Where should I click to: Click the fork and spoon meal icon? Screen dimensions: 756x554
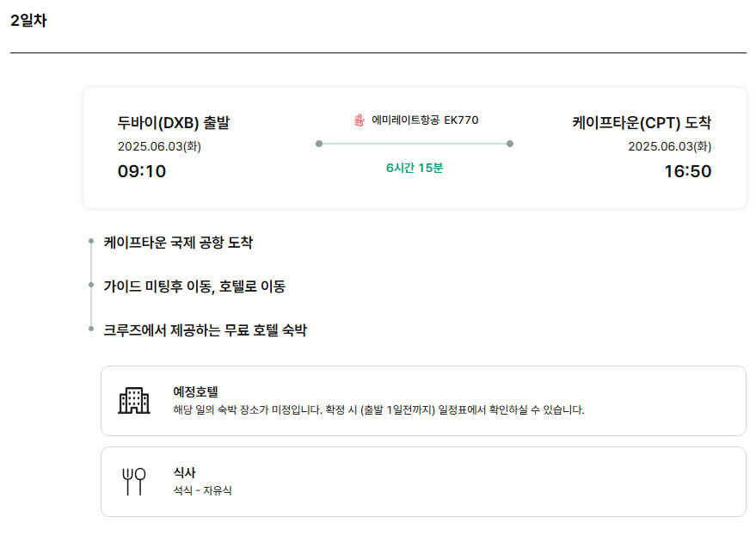(x=133, y=481)
